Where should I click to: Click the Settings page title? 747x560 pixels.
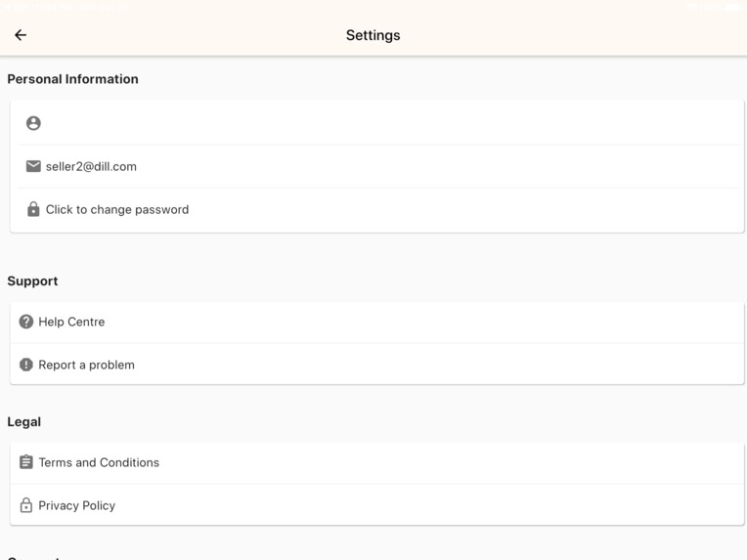pyautogui.click(x=373, y=35)
